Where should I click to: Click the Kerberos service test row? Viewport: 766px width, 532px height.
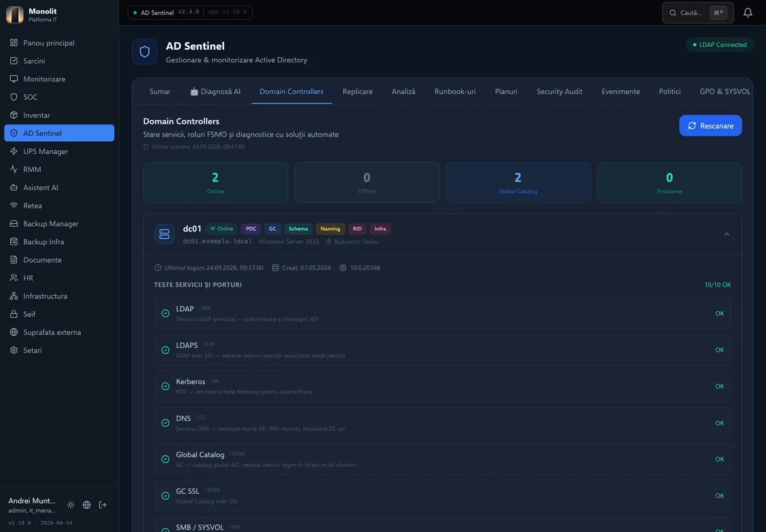coord(442,387)
